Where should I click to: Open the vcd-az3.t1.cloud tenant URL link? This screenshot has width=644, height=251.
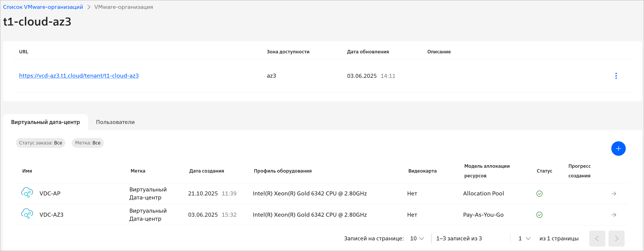[79, 76]
